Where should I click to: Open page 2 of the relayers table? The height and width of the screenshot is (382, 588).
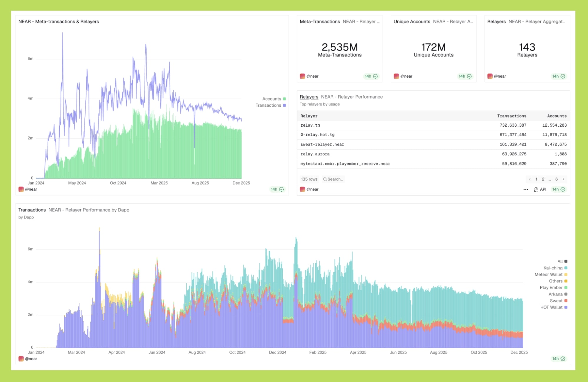pyautogui.click(x=543, y=179)
